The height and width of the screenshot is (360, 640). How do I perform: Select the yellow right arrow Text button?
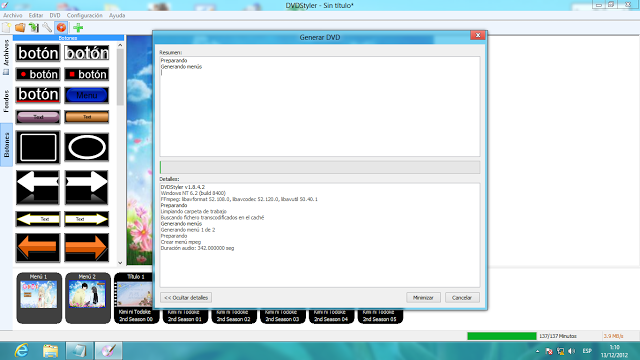click(87, 219)
